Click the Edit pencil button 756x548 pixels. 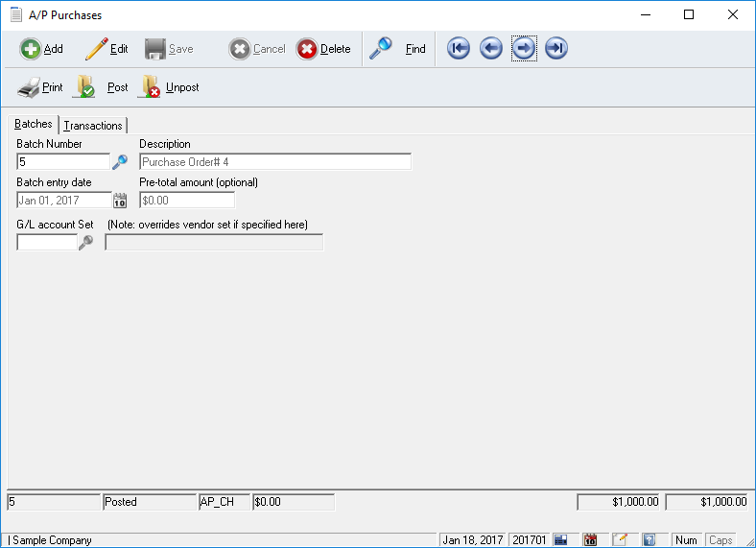pos(106,49)
